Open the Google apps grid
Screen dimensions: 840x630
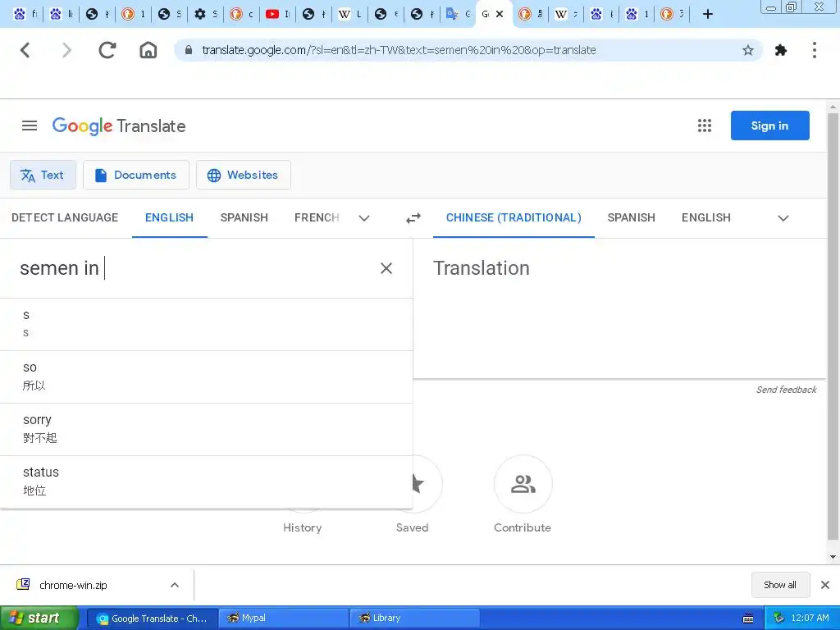tap(705, 126)
